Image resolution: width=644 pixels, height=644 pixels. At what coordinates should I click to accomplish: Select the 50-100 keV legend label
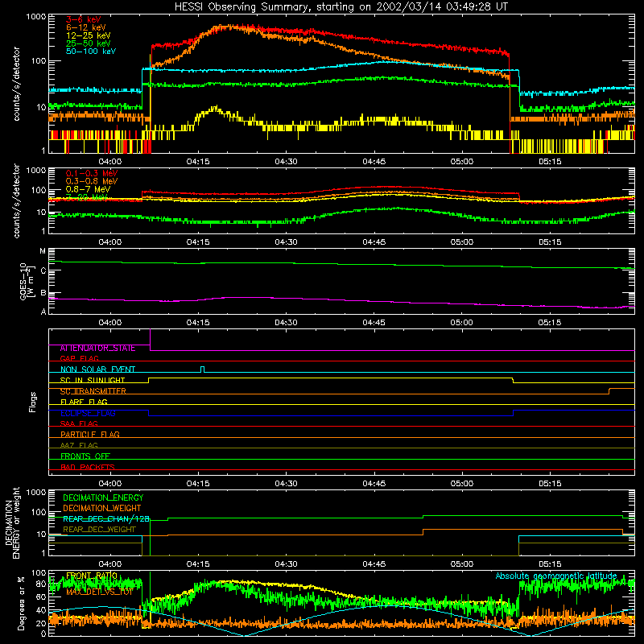point(91,52)
